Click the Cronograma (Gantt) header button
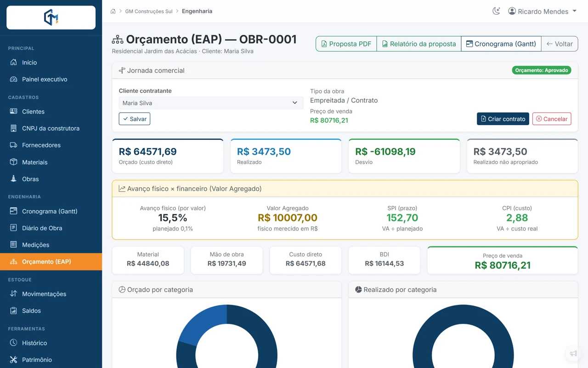Screen dimensions: 588x368 tap(501, 44)
